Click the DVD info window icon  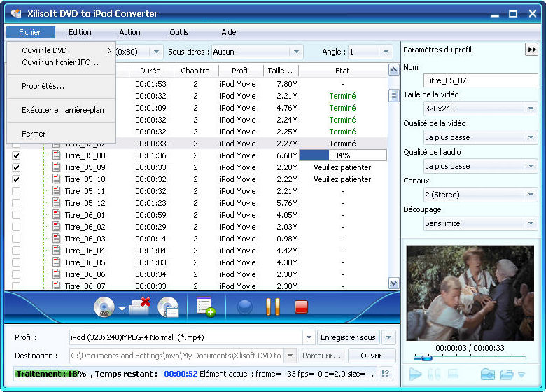pyautogui.click(x=169, y=307)
